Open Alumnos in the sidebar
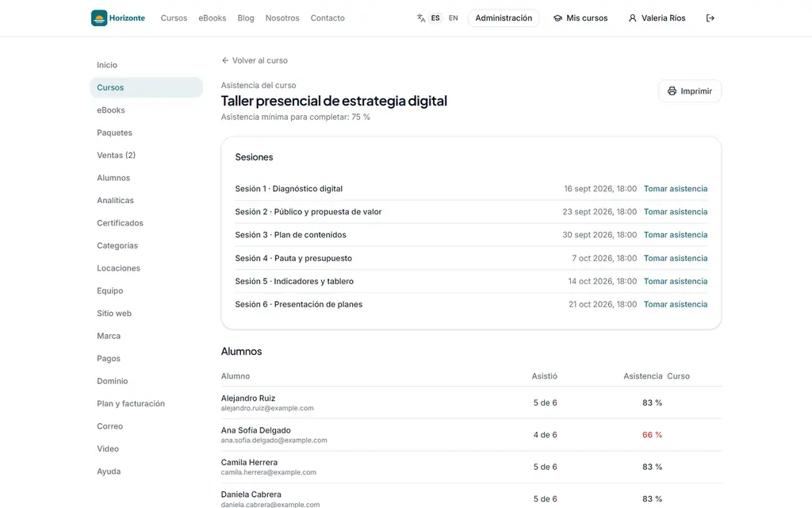The width and height of the screenshot is (812, 508). click(x=146, y=178)
